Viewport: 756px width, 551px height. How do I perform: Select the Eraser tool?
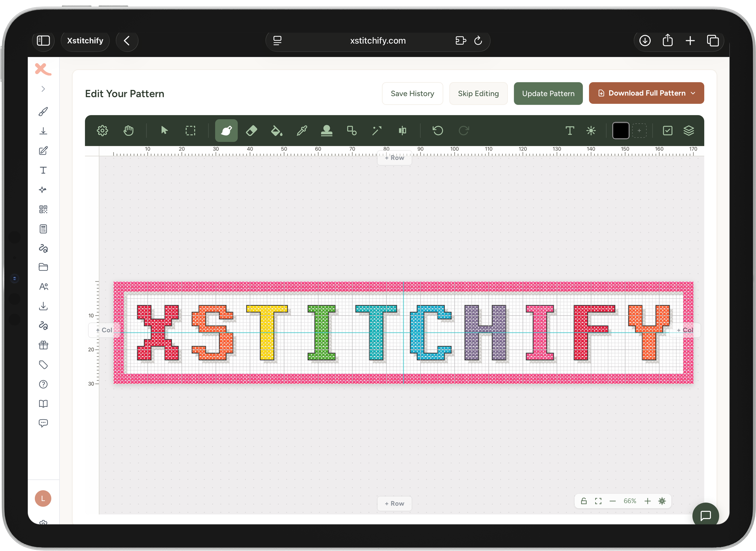click(252, 130)
